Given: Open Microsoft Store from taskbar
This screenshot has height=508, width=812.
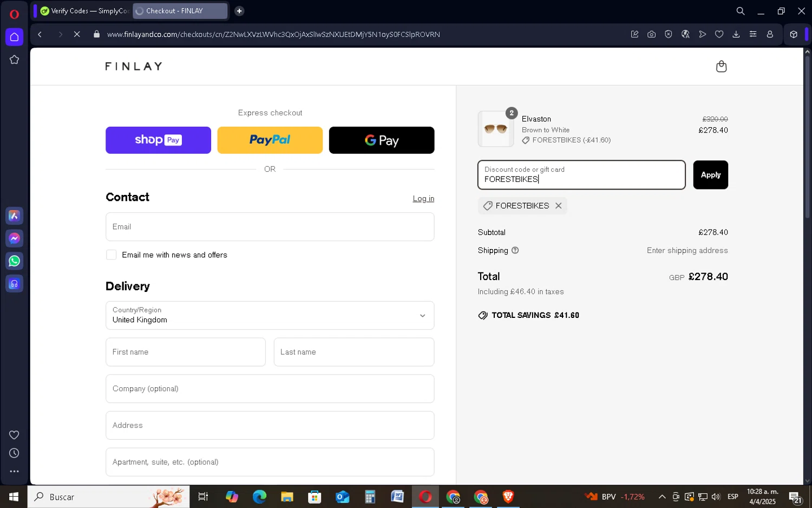Looking at the screenshot, I should pos(315,497).
